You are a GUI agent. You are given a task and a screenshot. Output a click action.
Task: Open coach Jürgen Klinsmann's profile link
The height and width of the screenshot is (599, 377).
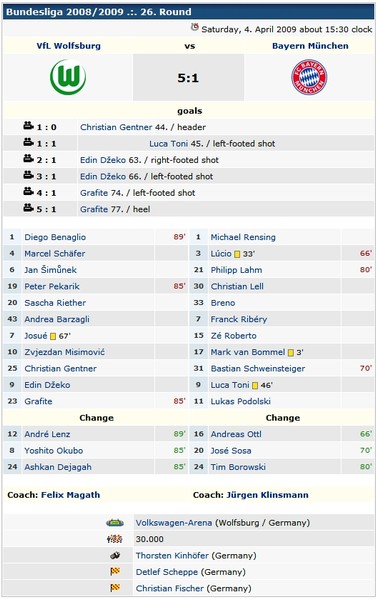click(x=267, y=495)
